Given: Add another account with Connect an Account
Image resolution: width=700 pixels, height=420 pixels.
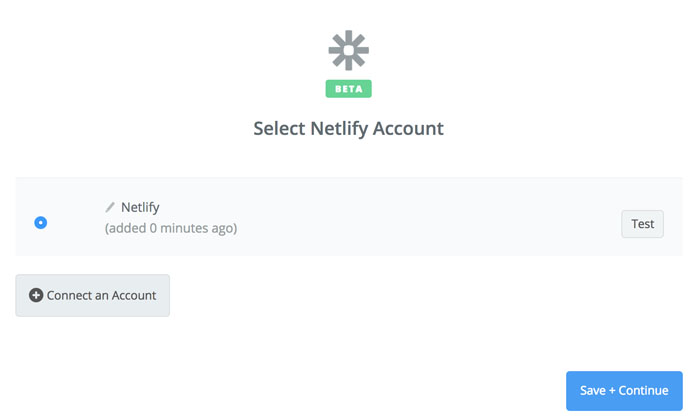Looking at the screenshot, I should [x=92, y=296].
